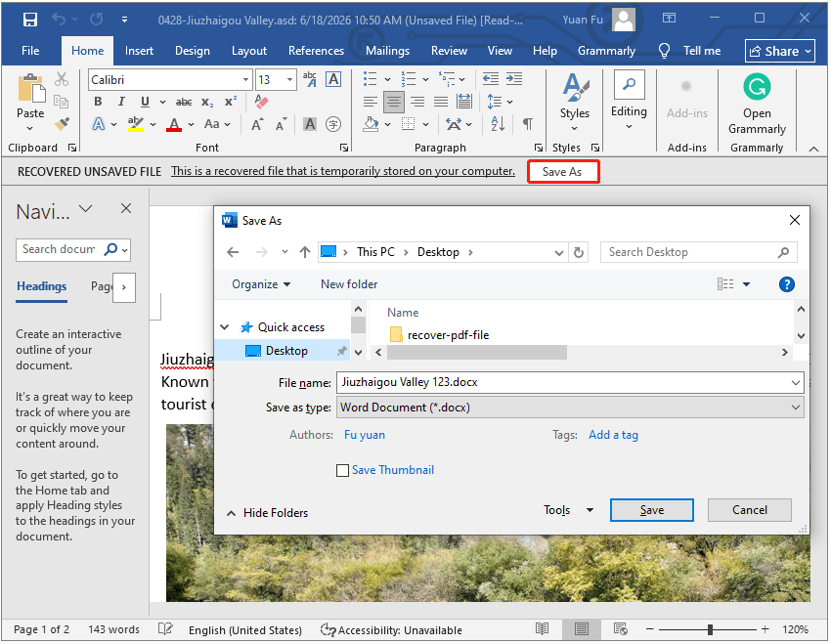Screen dimensions: 831x644
Task: Click the Search Desktop field
Action: tap(698, 253)
